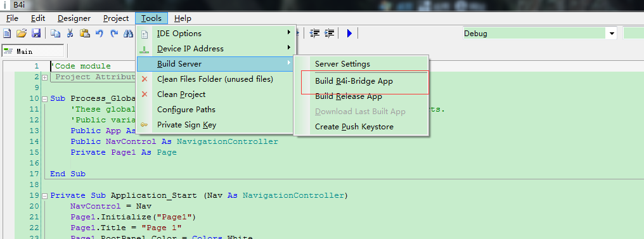644x239 pixels.
Task: Click the Copy toolbar icon
Action: click(55, 33)
